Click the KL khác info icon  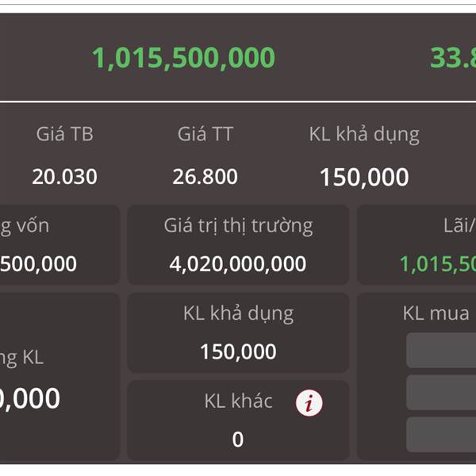pyautogui.click(x=309, y=403)
